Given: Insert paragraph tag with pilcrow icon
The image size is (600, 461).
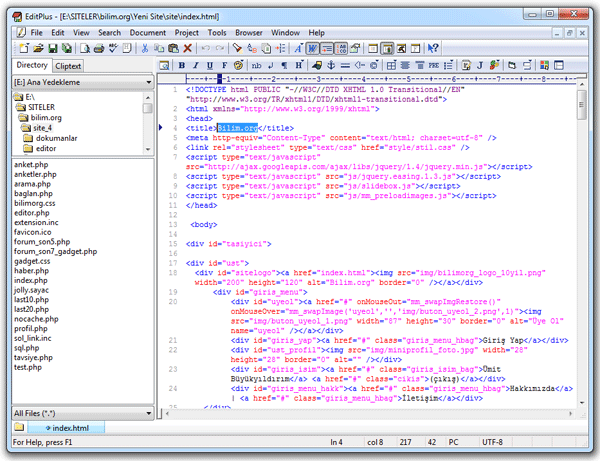Looking at the screenshot, I should (x=284, y=65).
